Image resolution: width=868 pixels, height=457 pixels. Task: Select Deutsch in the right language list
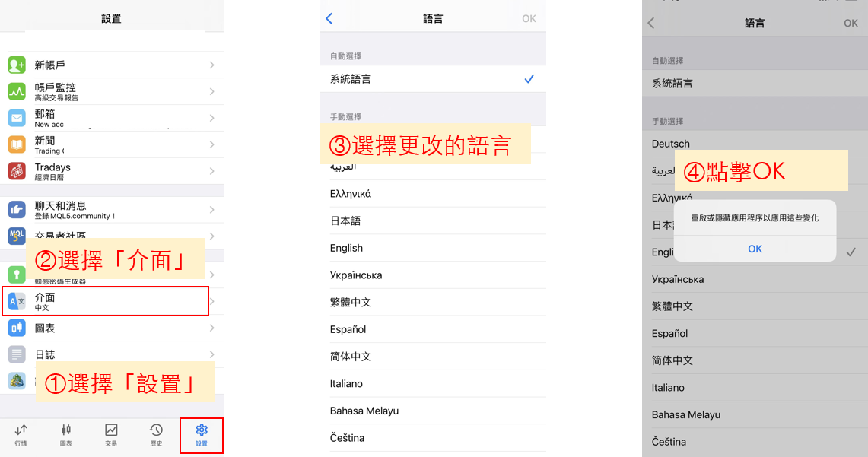[x=755, y=144]
